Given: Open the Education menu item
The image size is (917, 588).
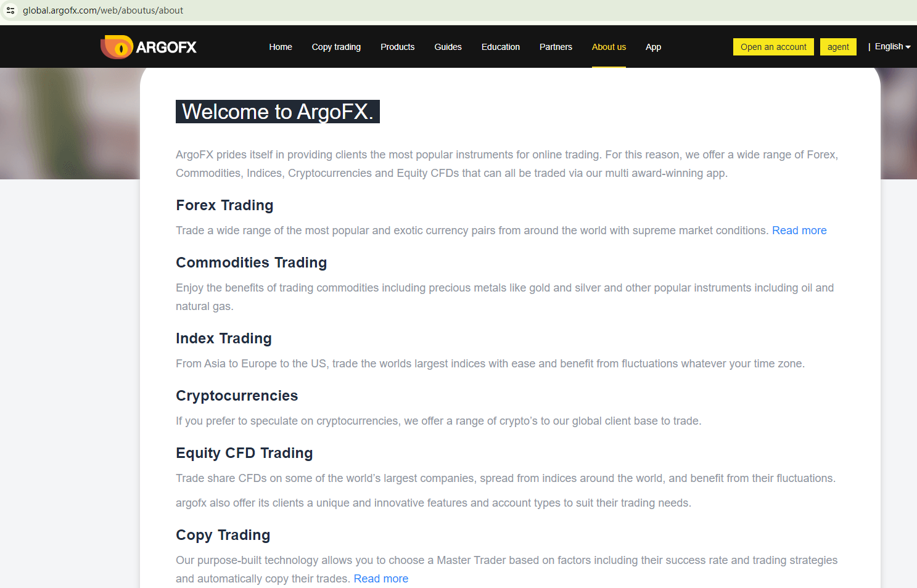Looking at the screenshot, I should (x=500, y=47).
